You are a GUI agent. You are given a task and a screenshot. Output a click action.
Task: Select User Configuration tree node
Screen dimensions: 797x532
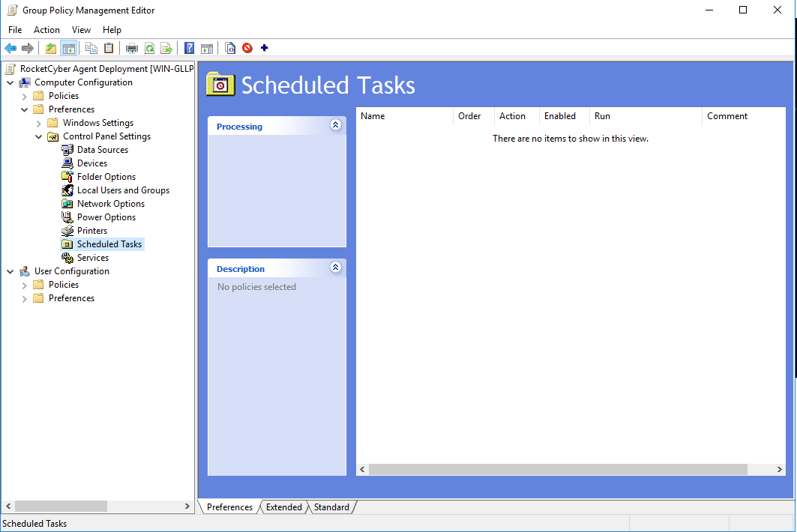(72, 271)
